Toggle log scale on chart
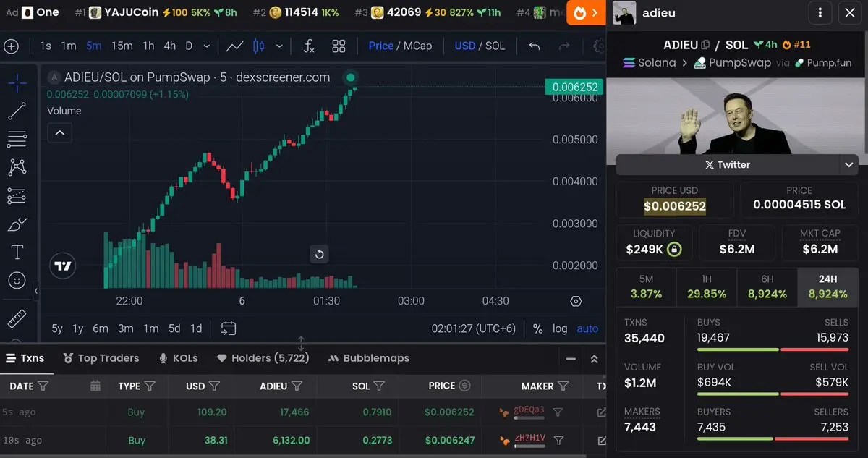This screenshot has width=868, height=458. pos(560,328)
